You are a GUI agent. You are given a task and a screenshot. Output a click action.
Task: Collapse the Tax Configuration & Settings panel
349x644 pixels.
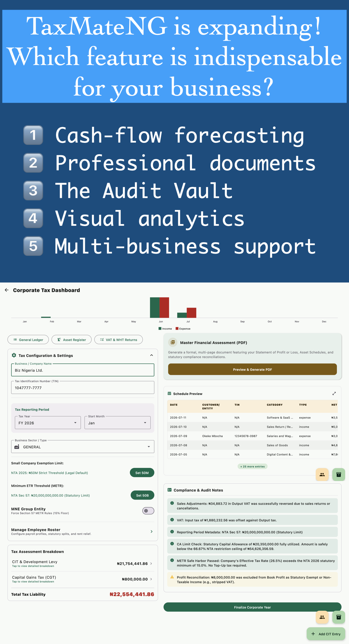point(151,355)
